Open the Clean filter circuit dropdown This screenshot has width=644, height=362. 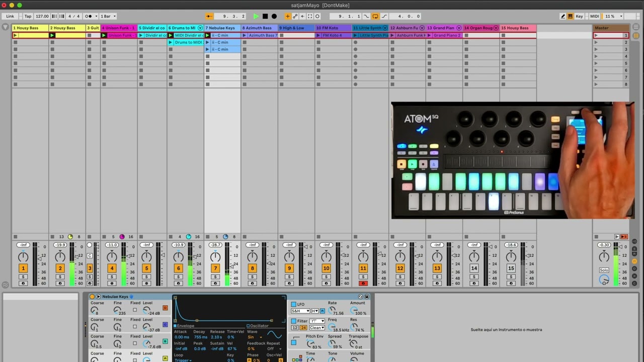pyautogui.click(x=317, y=328)
